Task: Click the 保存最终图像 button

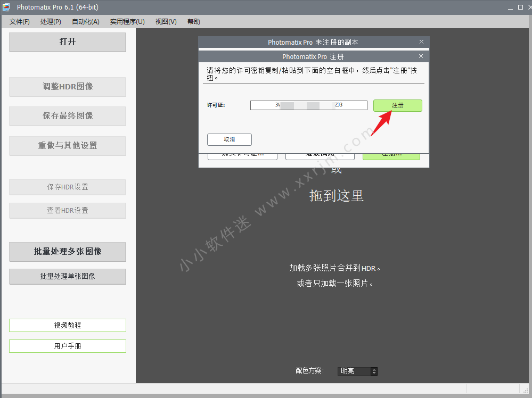Action: coord(68,115)
